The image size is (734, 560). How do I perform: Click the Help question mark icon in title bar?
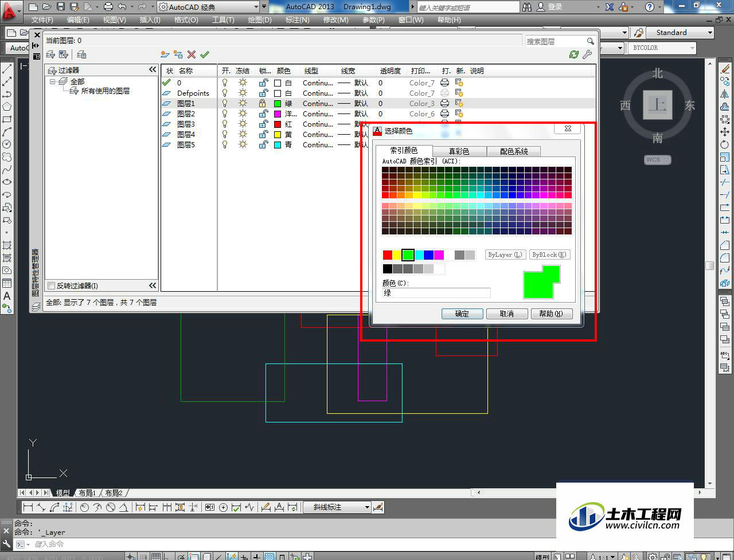pos(649,7)
